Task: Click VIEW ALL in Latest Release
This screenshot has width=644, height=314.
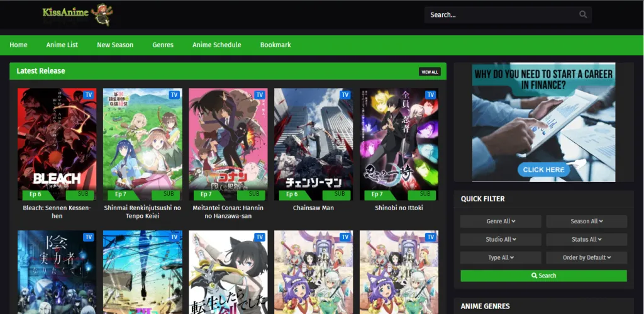Action: pyautogui.click(x=430, y=72)
